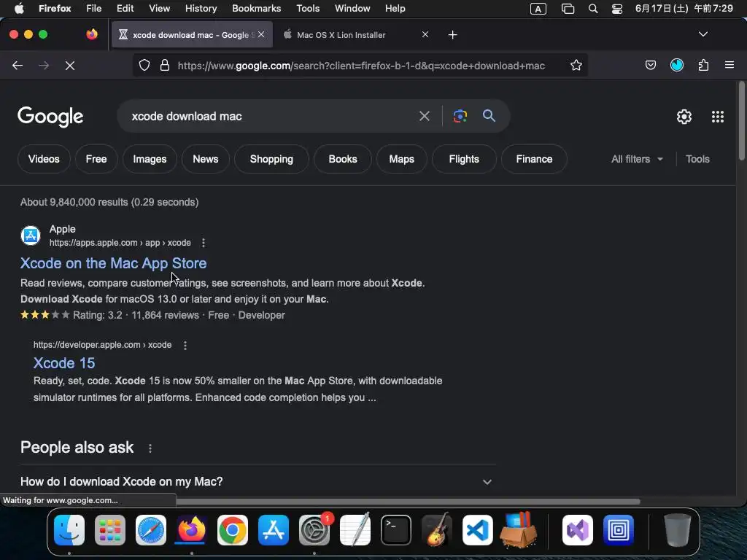This screenshot has width=747, height=560.
Task: Open Finder from the Dock
Action: click(69, 529)
